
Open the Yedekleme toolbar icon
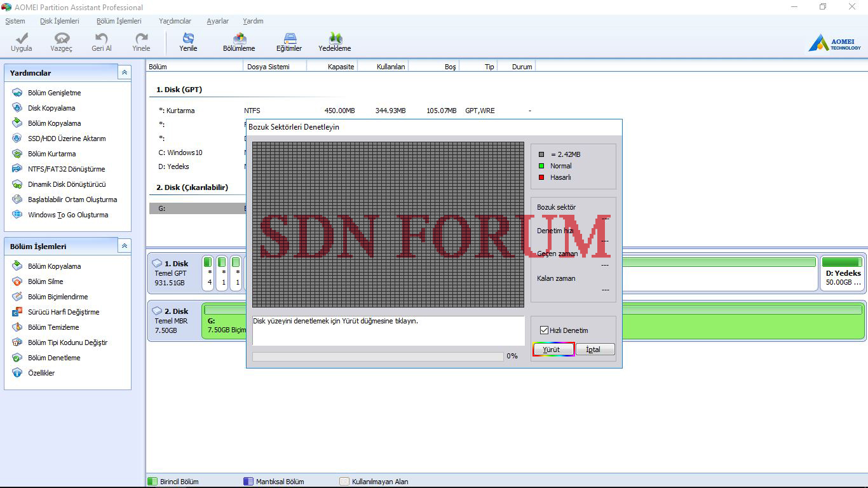[x=334, y=39]
